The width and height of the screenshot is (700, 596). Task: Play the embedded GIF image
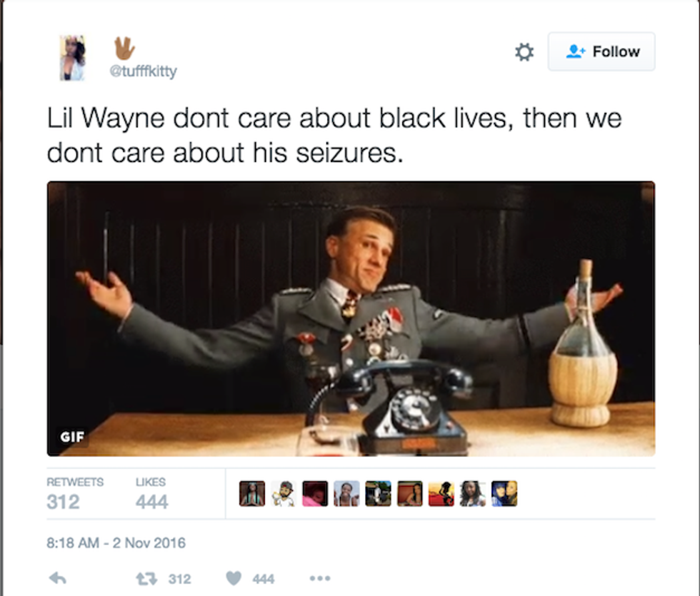point(351,318)
